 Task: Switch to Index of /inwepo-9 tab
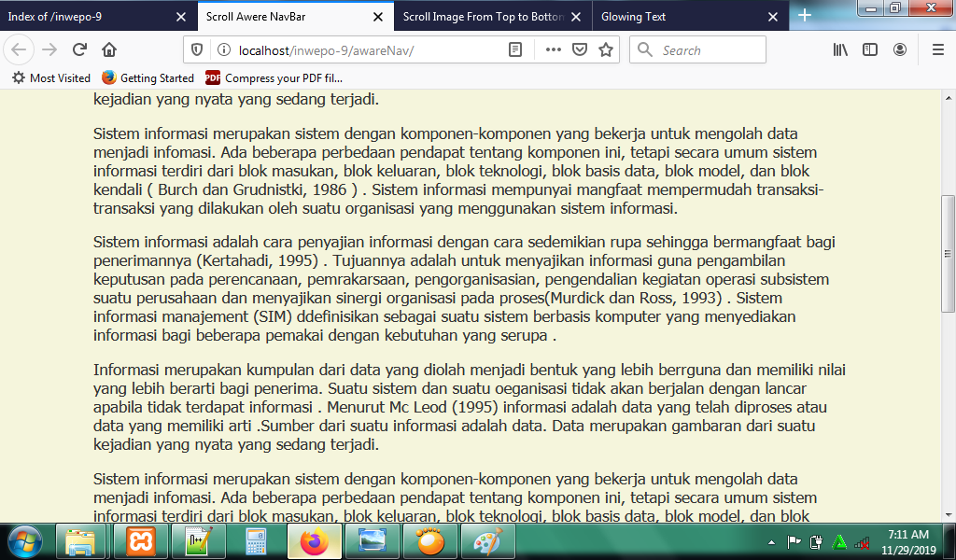tap(98, 17)
